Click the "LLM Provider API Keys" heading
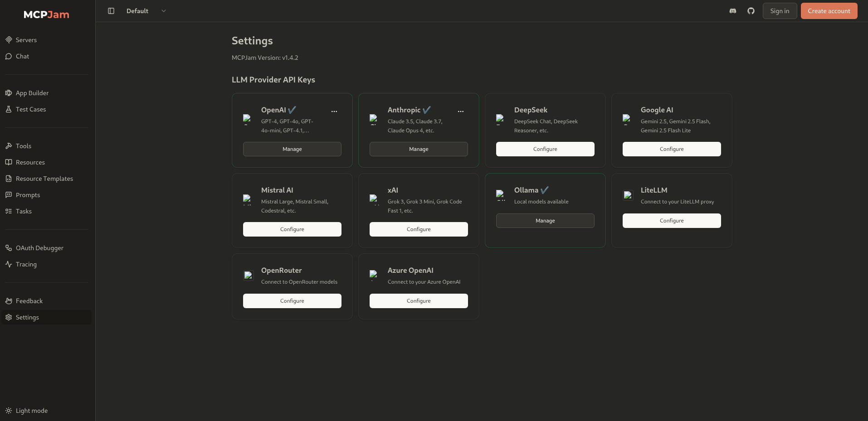 [x=273, y=80]
